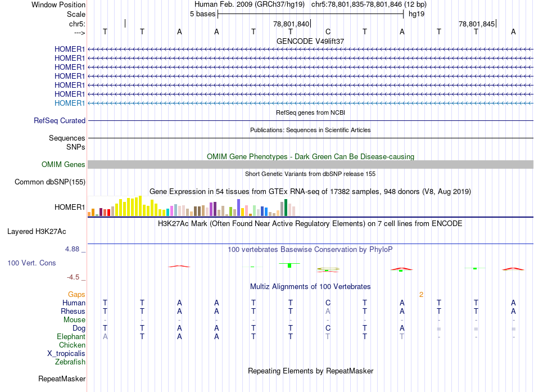Click the Scale label
534x392 pixels.
[76, 14]
